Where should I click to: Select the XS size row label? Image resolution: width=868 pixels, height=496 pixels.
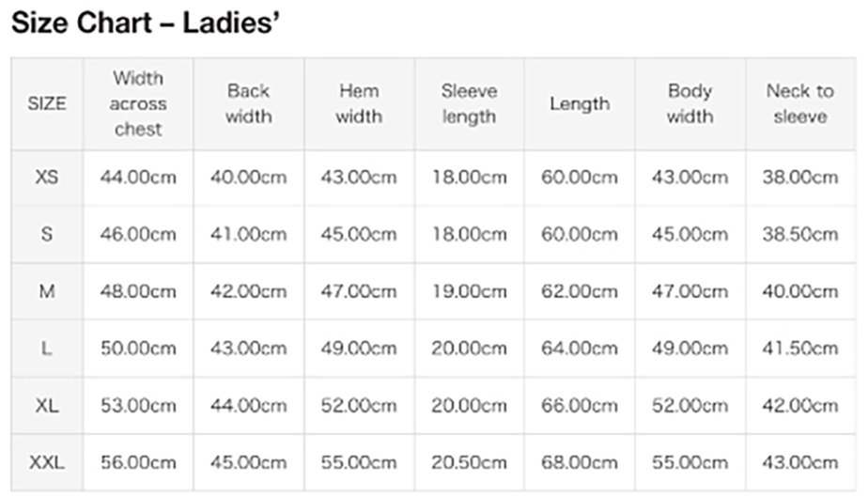tap(47, 178)
